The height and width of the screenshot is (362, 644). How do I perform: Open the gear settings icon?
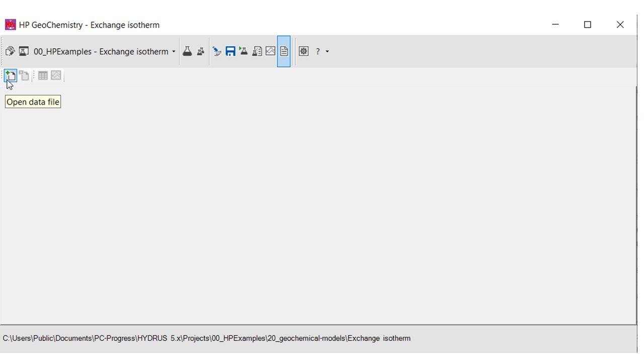coord(303,51)
